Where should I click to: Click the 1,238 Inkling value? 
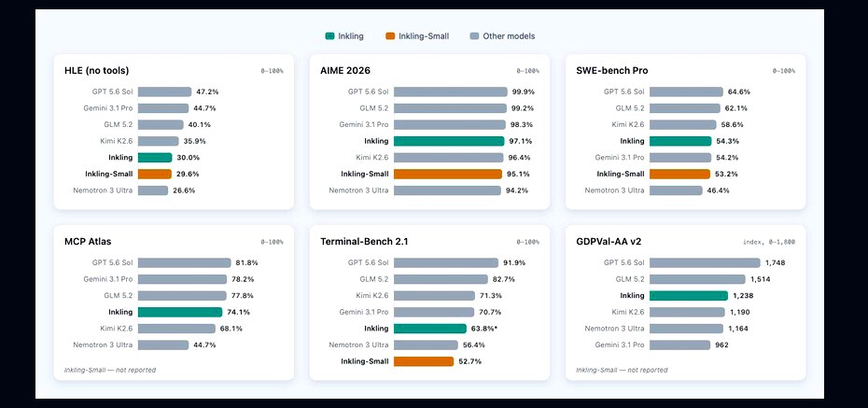click(743, 296)
